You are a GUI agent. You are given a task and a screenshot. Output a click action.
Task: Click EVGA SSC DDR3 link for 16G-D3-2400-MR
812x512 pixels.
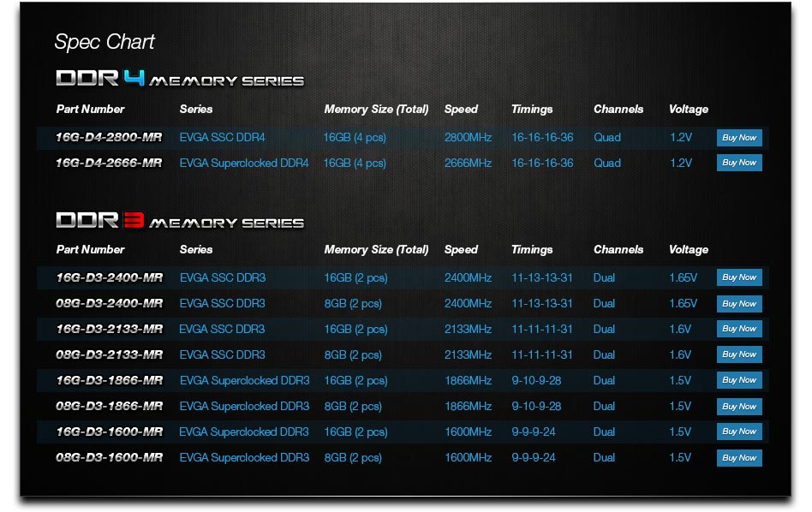tap(222, 278)
